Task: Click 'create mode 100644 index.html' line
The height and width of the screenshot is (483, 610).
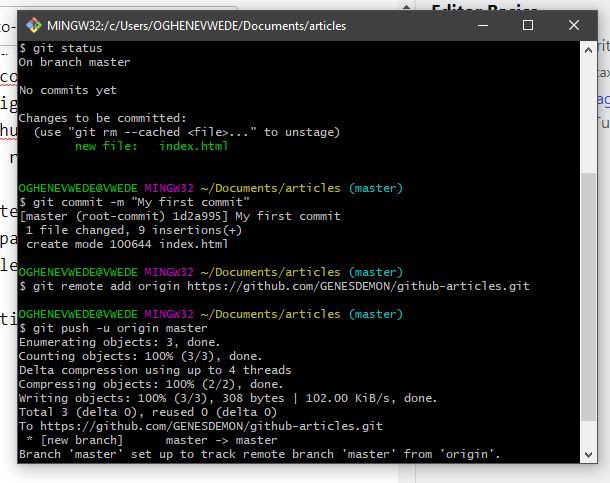Action: (x=127, y=244)
